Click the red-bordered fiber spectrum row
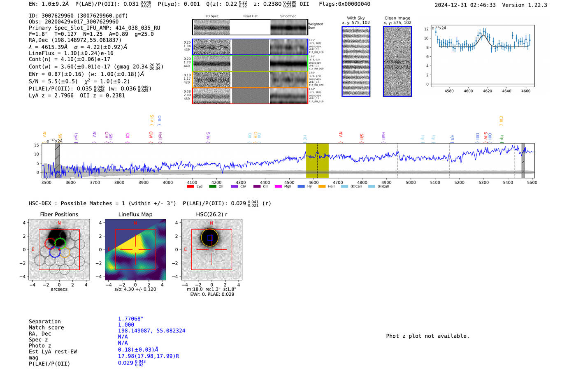Viewport: 576px width, 392px height. point(250,96)
